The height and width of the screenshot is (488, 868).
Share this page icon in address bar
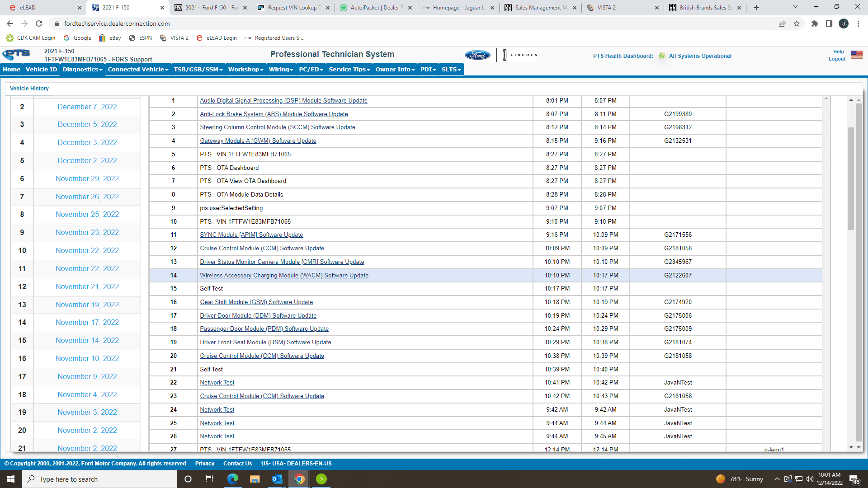782,23
